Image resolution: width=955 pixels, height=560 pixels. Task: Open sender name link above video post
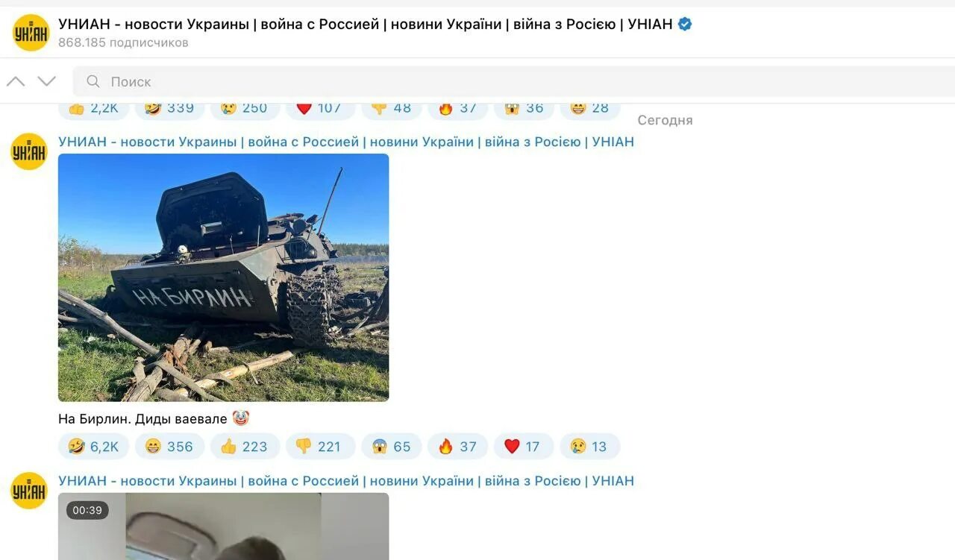pos(346,481)
